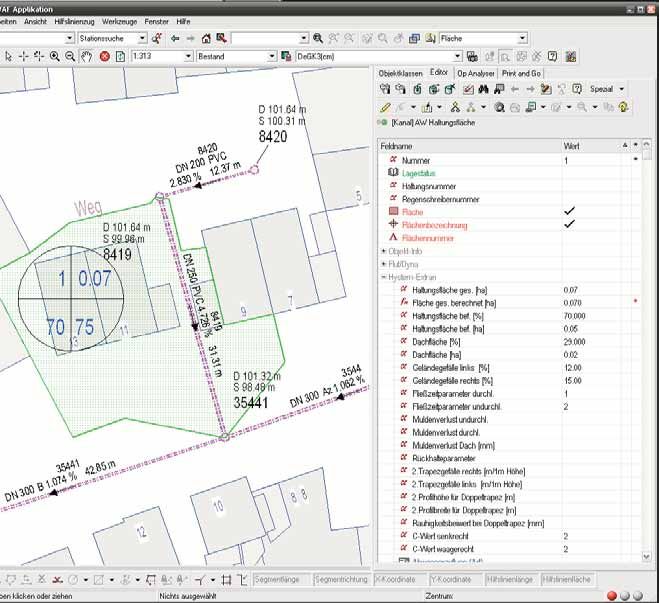Click the zoom in magnifier icon
Screen dimensions: 659x603
pyautogui.click(x=54, y=56)
